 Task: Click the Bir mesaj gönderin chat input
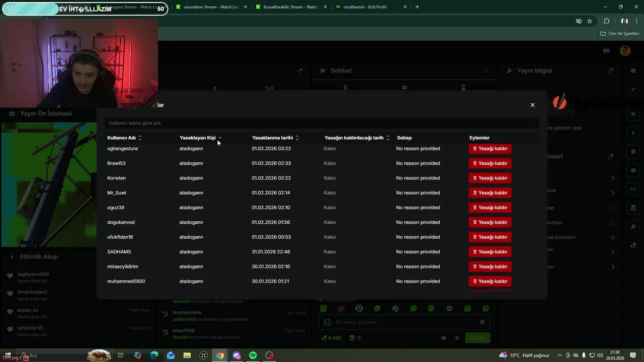pos(404,322)
